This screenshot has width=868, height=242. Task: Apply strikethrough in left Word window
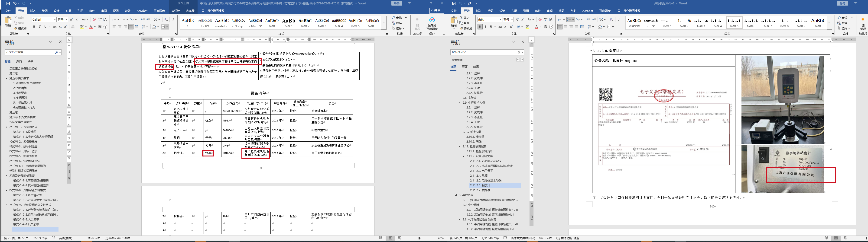click(x=54, y=27)
